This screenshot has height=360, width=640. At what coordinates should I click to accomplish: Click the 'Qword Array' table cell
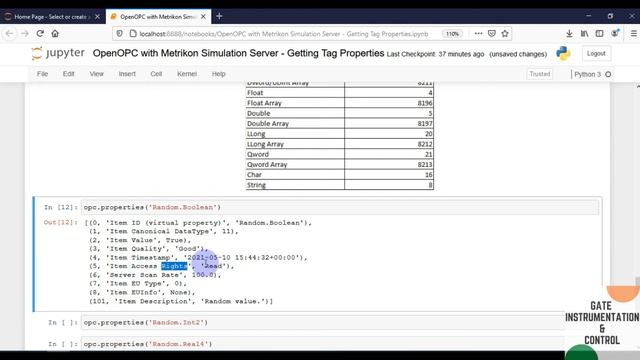295,164
